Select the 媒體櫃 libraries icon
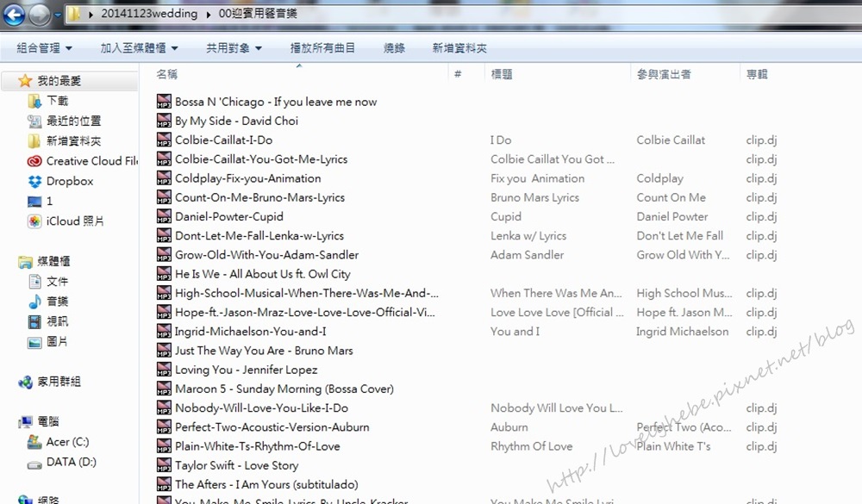Viewport: 862px width, 504px height. pyautogui.click(x=25, y=262)
